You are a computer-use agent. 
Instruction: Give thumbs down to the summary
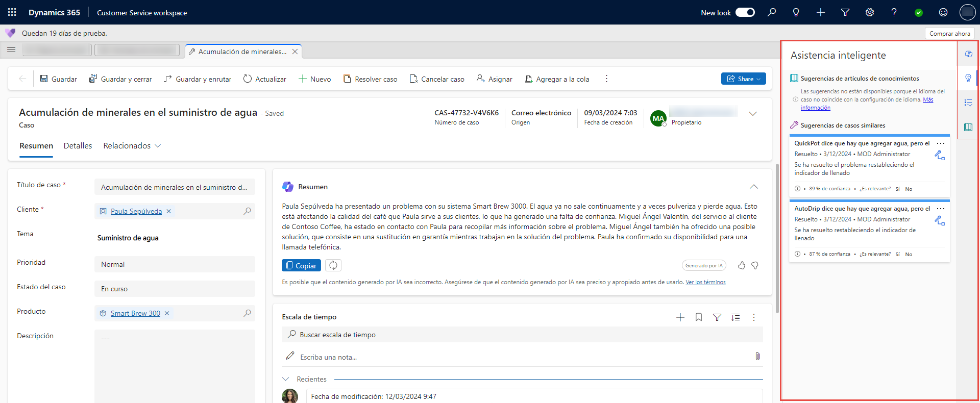coord(755,265)
